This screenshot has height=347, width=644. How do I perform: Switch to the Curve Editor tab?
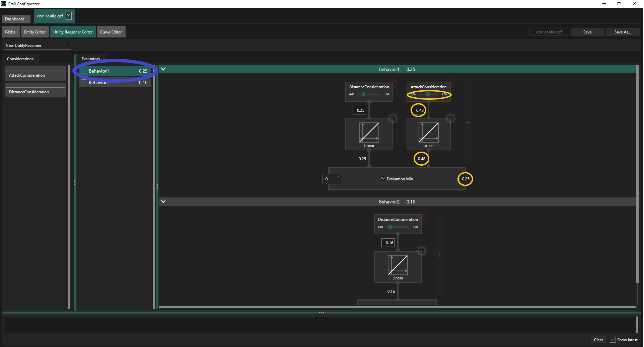(111, 32)
